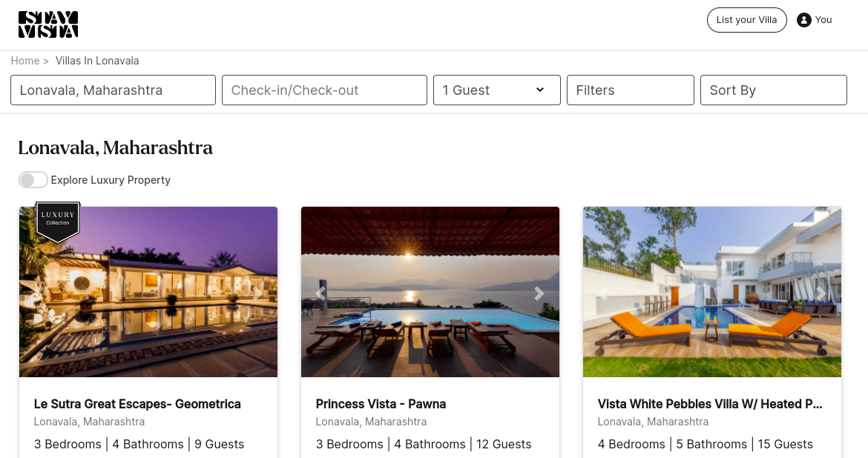The height and width of the screenshot is (458, 868).
Task: Enable the Explore Luxury Property toggle
Action: click(33, 180)
